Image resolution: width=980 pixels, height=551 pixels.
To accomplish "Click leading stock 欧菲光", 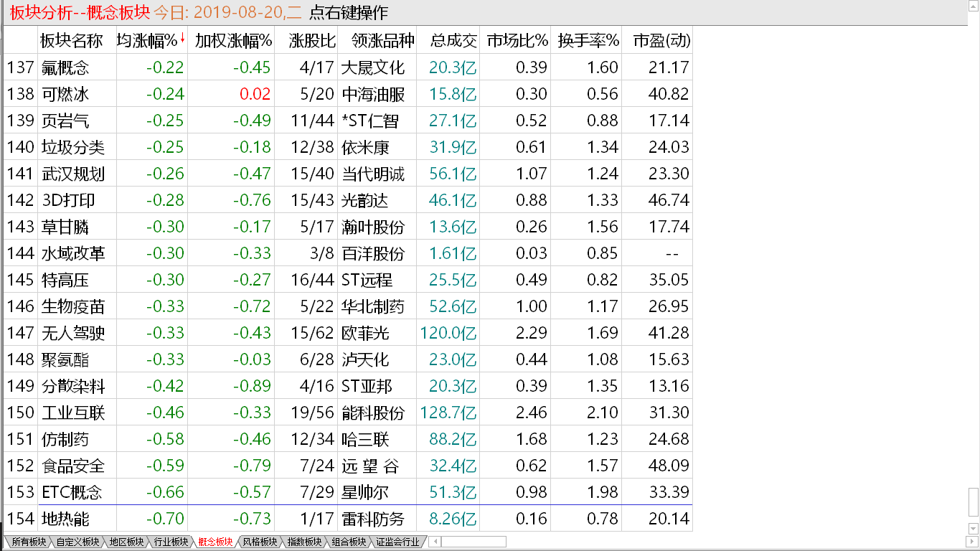I will 365,333.
